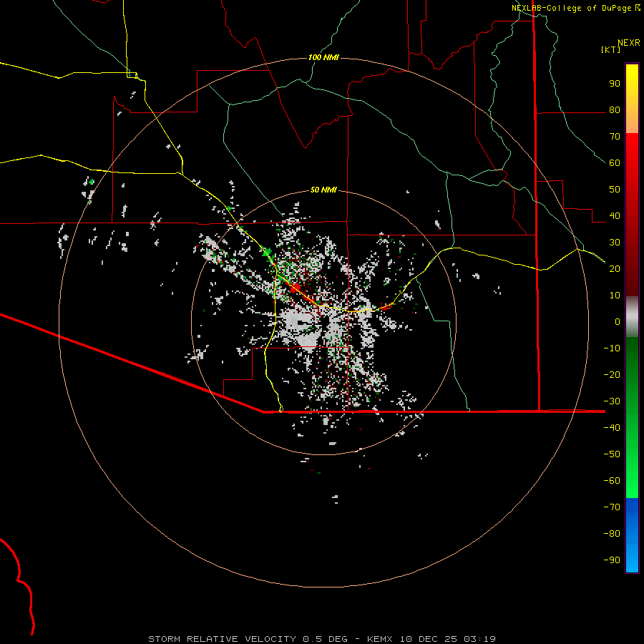
Task: Click the STORM RELATIVE VELOCITY caption words
Action: pyautogui.click(x=223, y=639)
